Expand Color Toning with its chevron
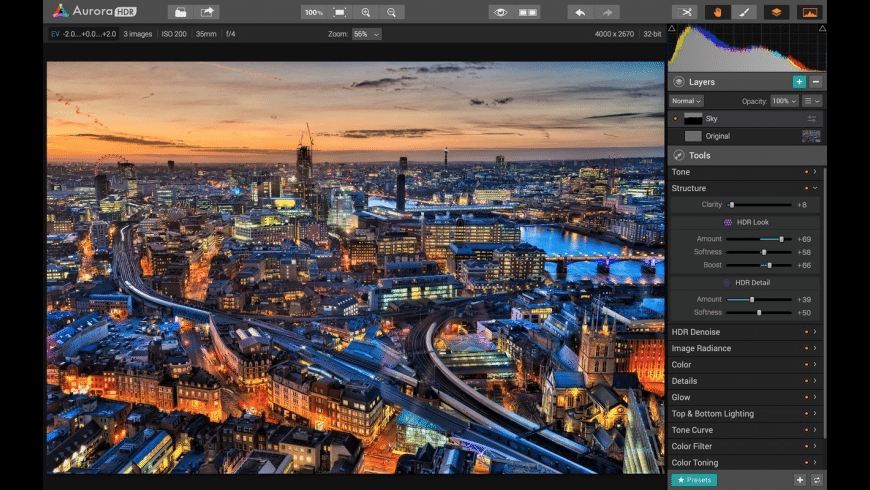The width and height of the screenshot is (870, 490). pos(815,462)
